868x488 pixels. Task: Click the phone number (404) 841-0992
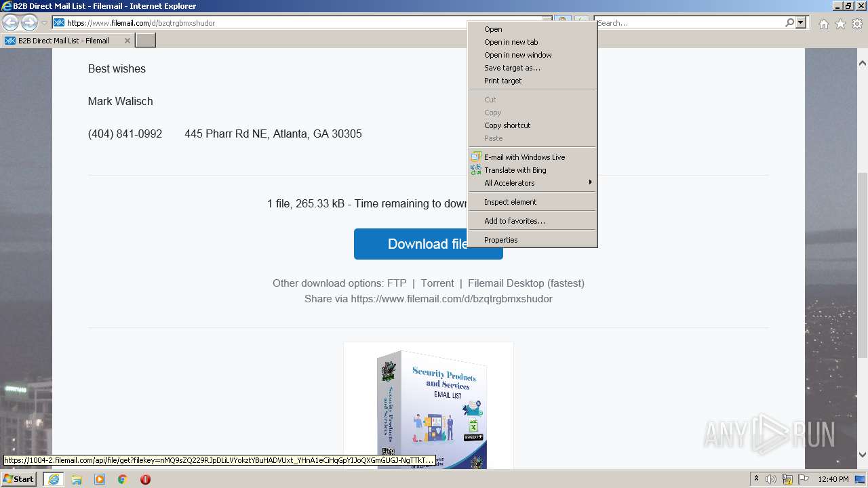click(x=125, y=134)
